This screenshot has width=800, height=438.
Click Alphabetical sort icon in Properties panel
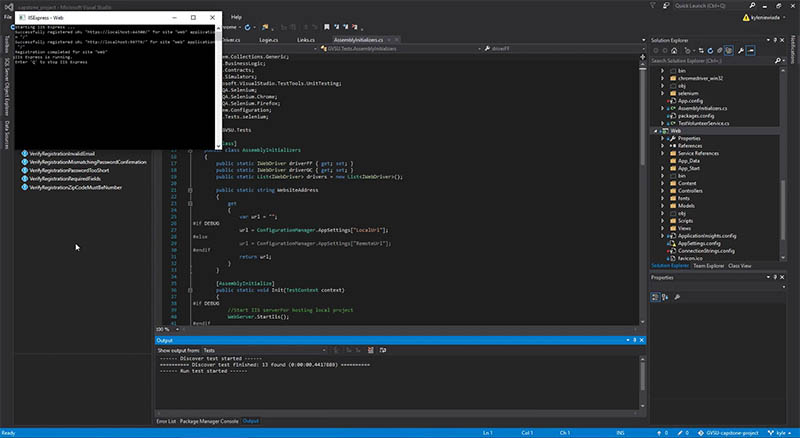click(665, 297)
